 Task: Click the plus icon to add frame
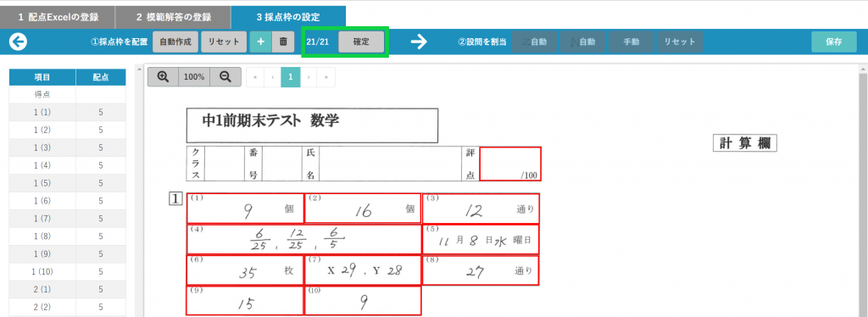tap(261, 42)
